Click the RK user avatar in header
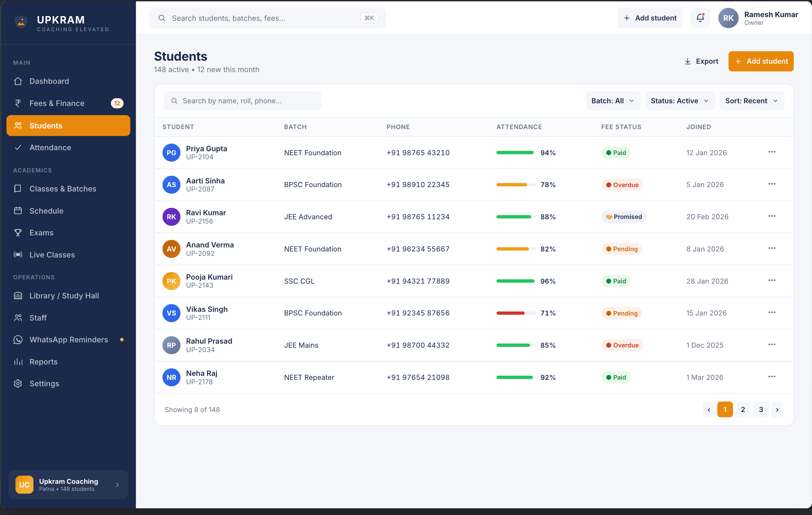The height and width of the screenshot is (515, 812). tap(728, 18)
